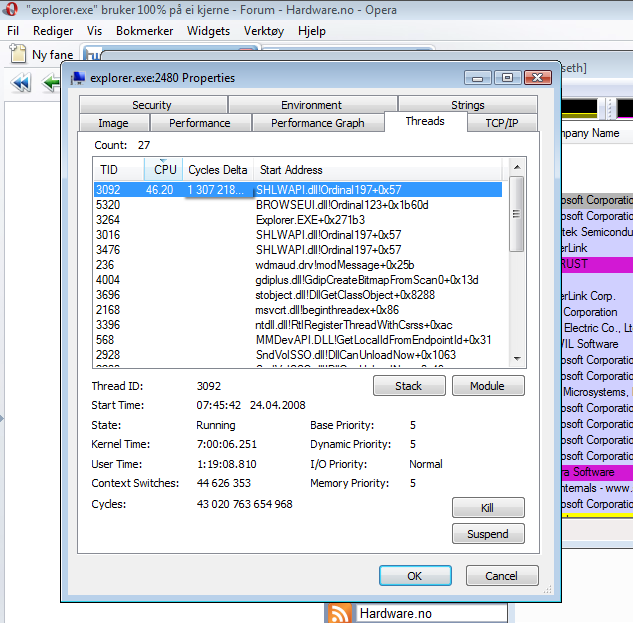Open the Verktøy menu
Image resolution: width=633 pixels, height=623 pixels.
[x=264, y=31]
